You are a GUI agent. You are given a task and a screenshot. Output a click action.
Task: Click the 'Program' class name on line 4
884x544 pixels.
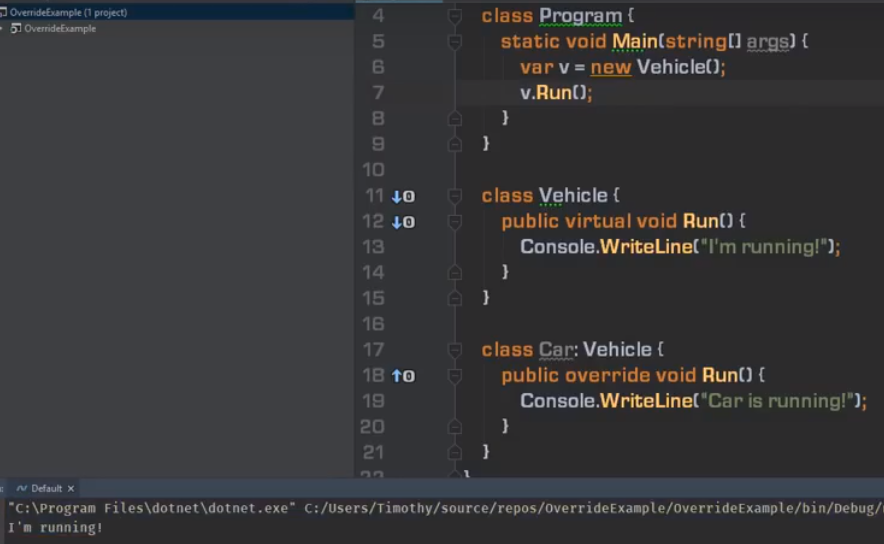pyautogui.click(x=580, y=16)
